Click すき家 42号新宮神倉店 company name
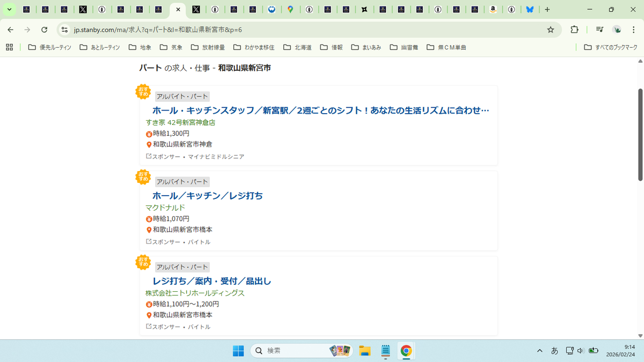 [x=180, y=122]
